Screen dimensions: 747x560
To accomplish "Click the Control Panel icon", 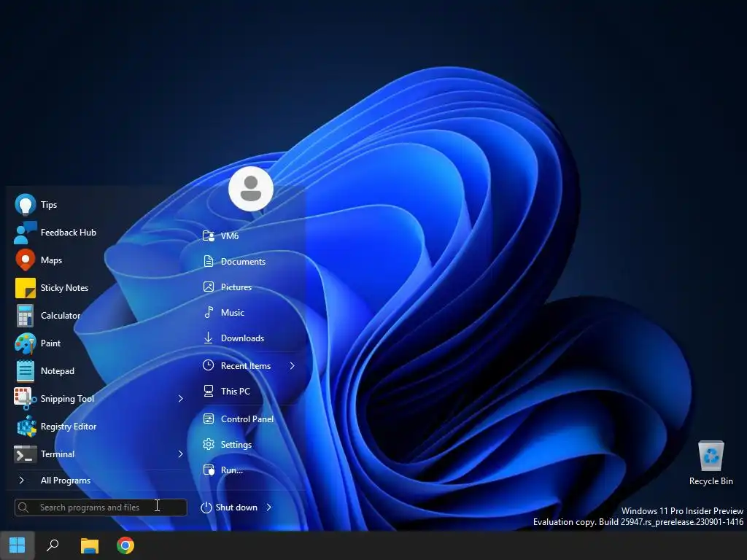I will [x=208, y=419].
